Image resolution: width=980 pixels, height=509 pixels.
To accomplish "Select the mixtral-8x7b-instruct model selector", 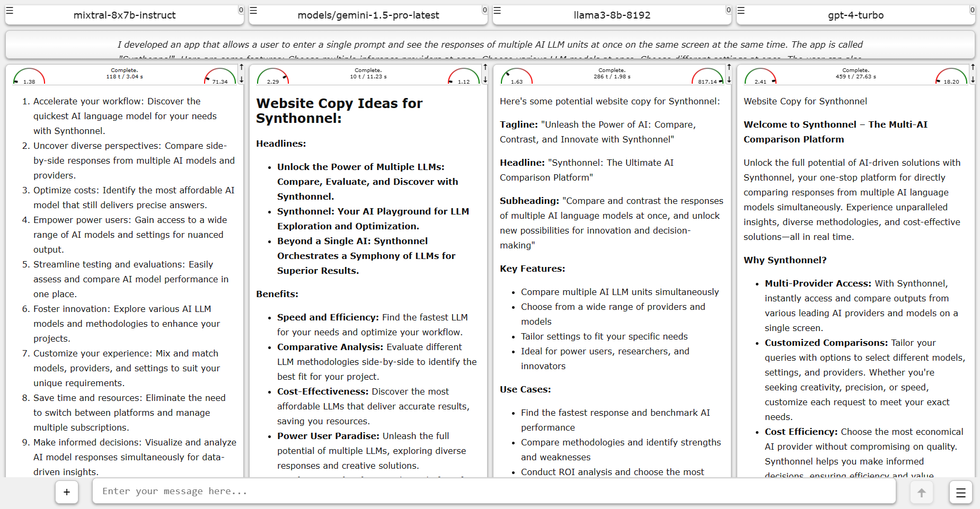I will (x=125, y=15).
